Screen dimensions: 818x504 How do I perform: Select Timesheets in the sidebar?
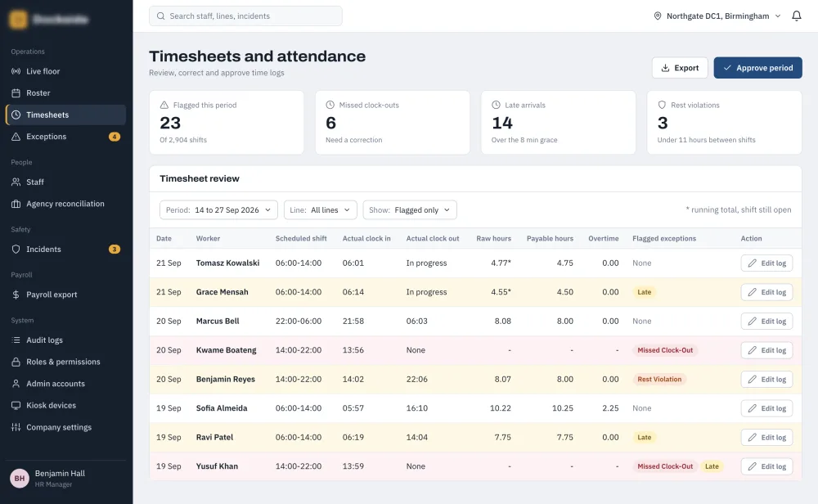65,115
